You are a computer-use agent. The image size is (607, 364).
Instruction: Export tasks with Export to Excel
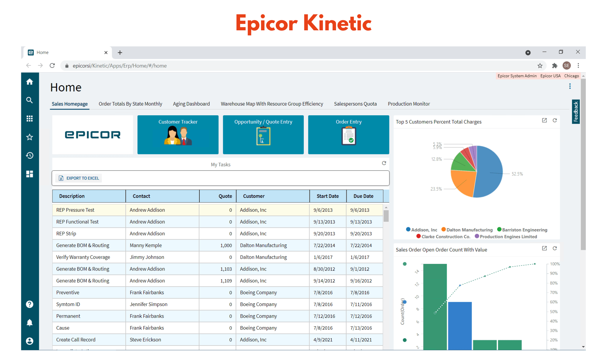pyautogui.click(x=79, y=178)
